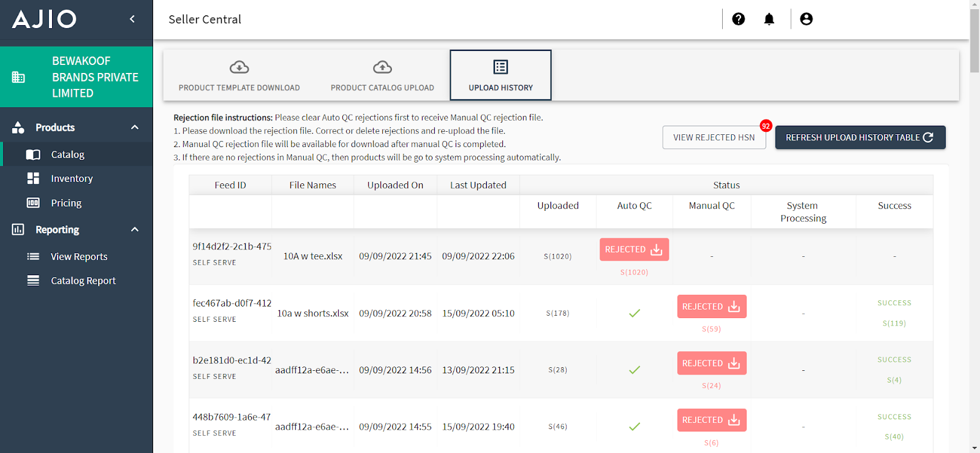Download Auto QC rejection file for 10A w tee.xlsx

634,249
